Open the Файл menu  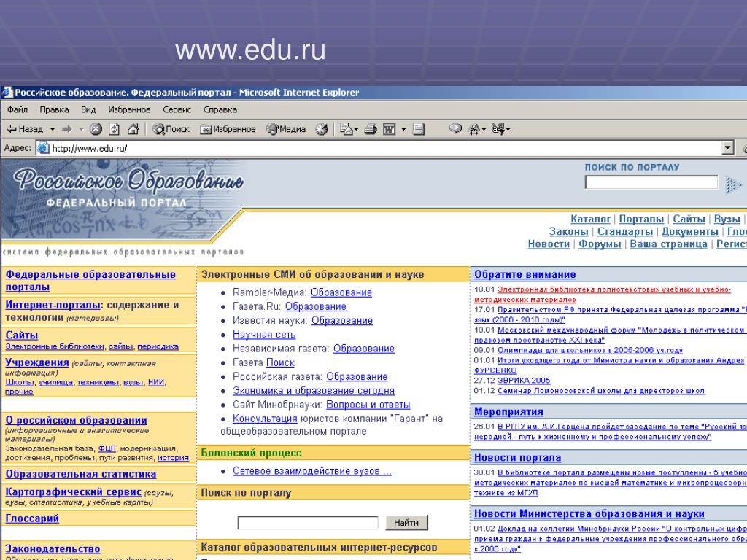(18, 109)
